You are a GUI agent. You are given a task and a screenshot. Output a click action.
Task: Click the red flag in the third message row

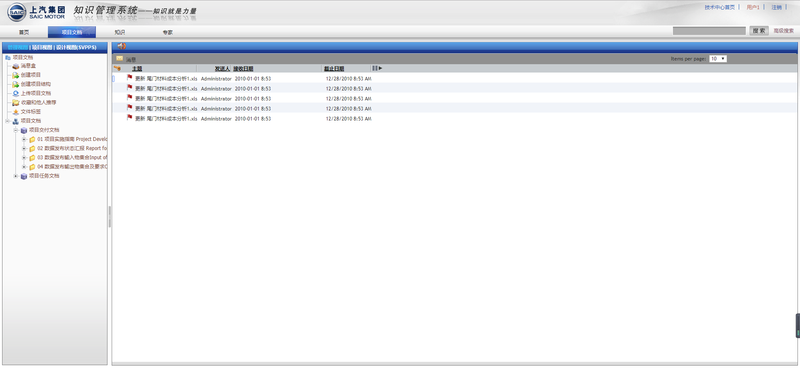point(130,97)
